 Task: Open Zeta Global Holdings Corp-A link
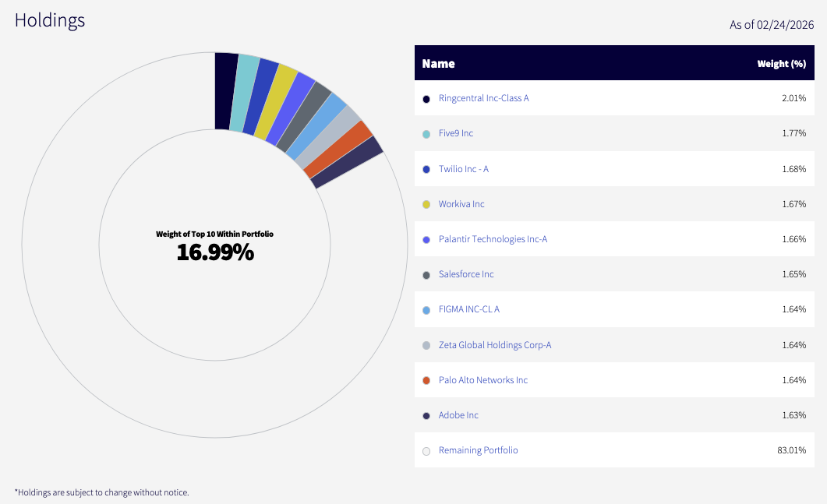[495, 345]
